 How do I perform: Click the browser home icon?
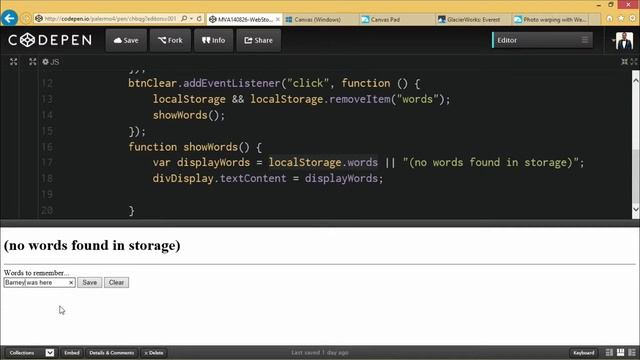[x=609, y=19]
